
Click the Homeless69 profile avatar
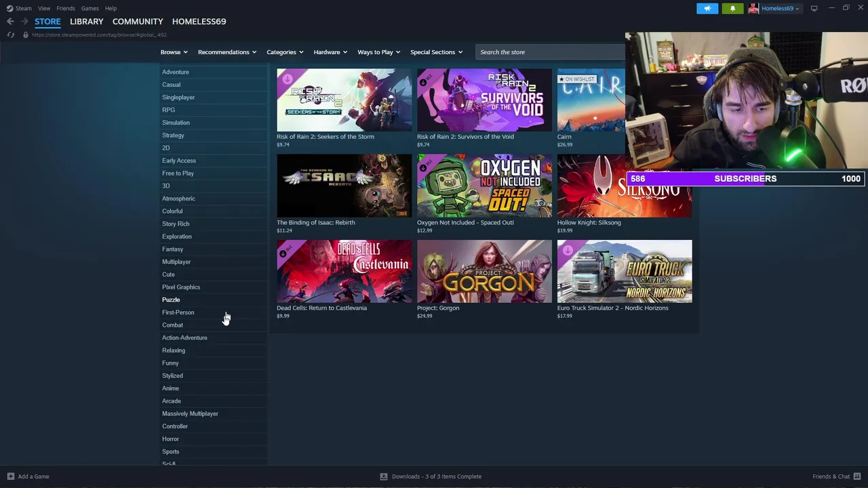point(753,8)
